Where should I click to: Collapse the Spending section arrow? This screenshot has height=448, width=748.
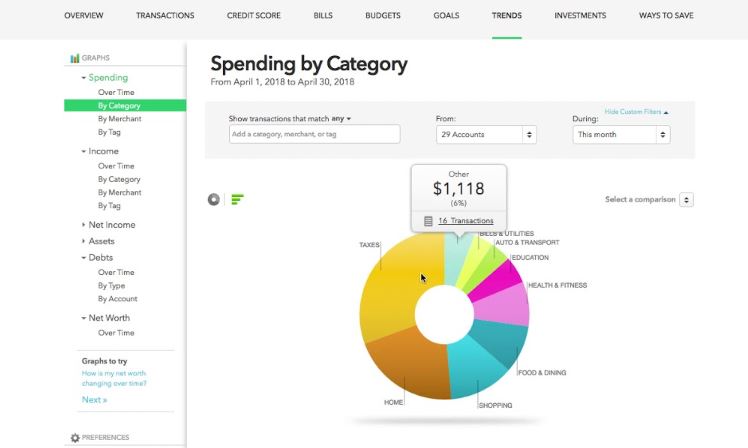coord(83,78)
